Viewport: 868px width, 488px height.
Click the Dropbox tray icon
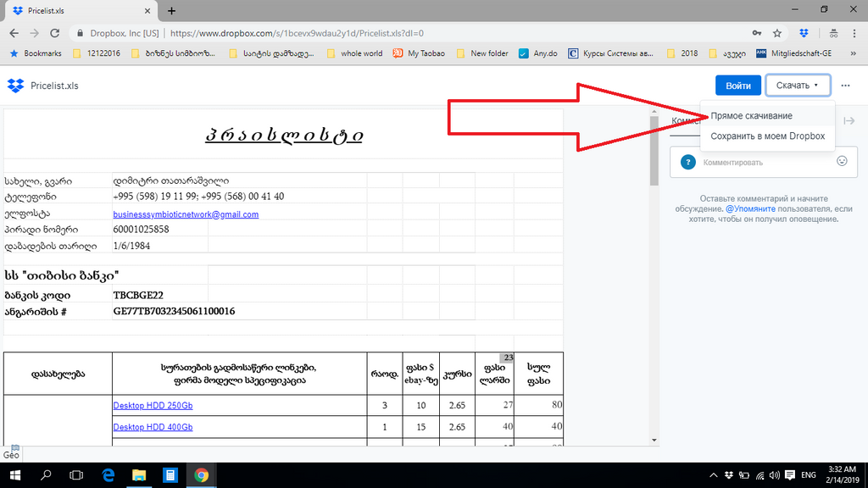pos(729,475)
